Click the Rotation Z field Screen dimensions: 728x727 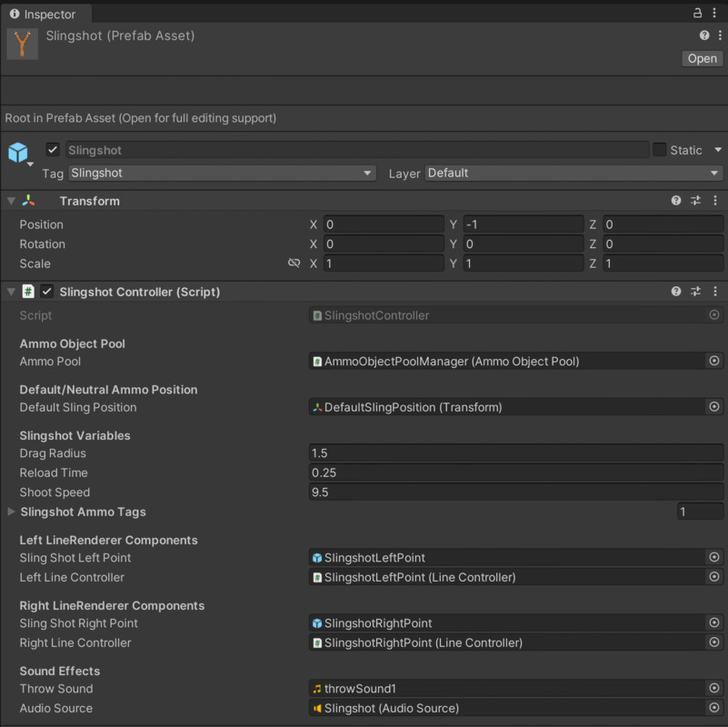[663, 244]
